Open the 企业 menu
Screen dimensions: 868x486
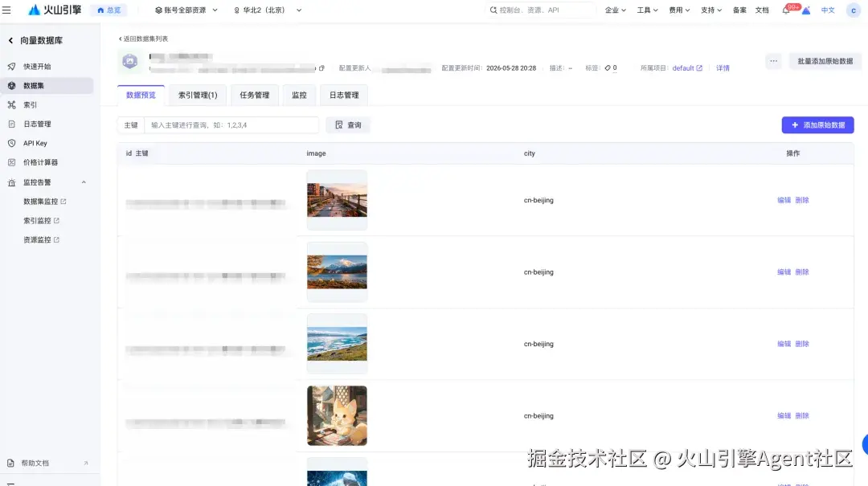[615, 10]
